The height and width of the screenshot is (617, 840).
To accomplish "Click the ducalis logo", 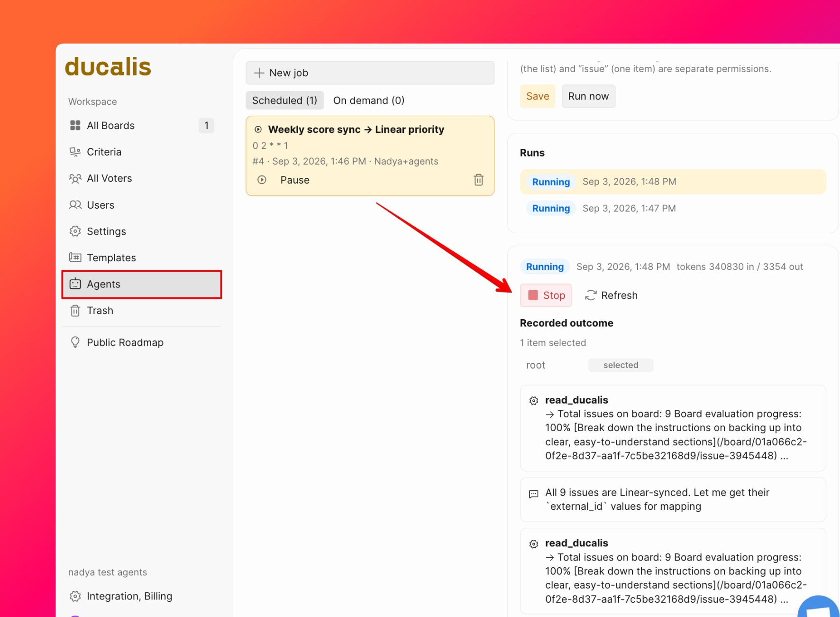I will pyautogui.click(x=108, y=66).
